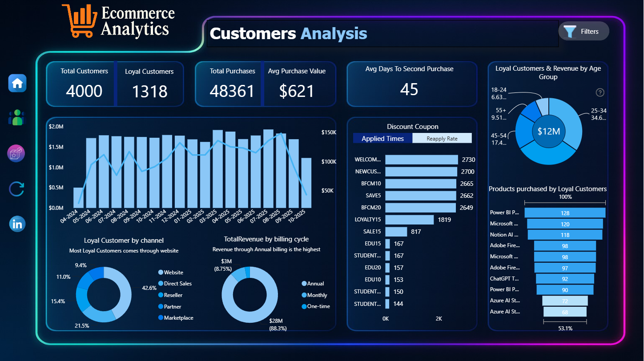644x361 pixels.
Task: Click the Loyal Customers 1318 card
Action: pos(149,84)
